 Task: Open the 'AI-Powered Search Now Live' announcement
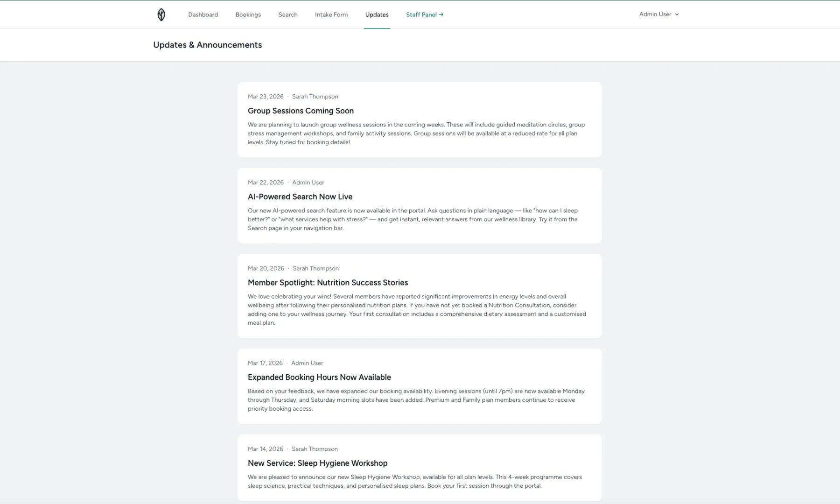coord(300,196)
